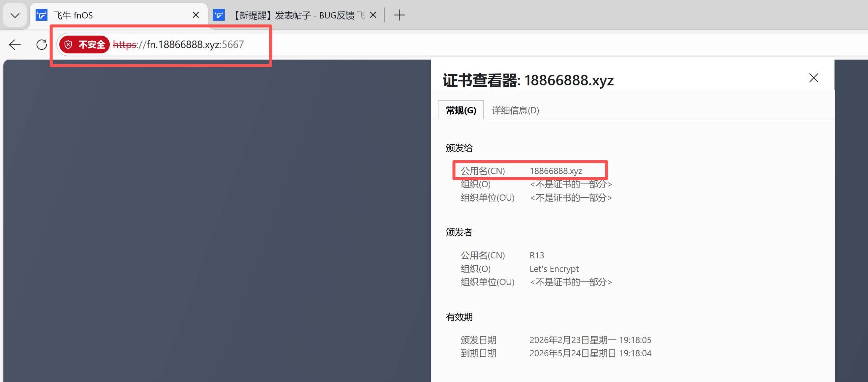This screenshot has width=868, height=382.
Task: Click the Let's Encrypt issuer organization text
Action: point(554,269)
